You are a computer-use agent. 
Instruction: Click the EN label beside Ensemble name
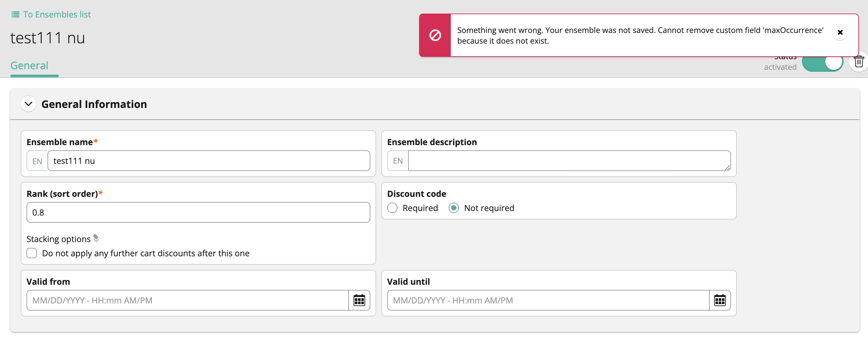coord(37,161)
